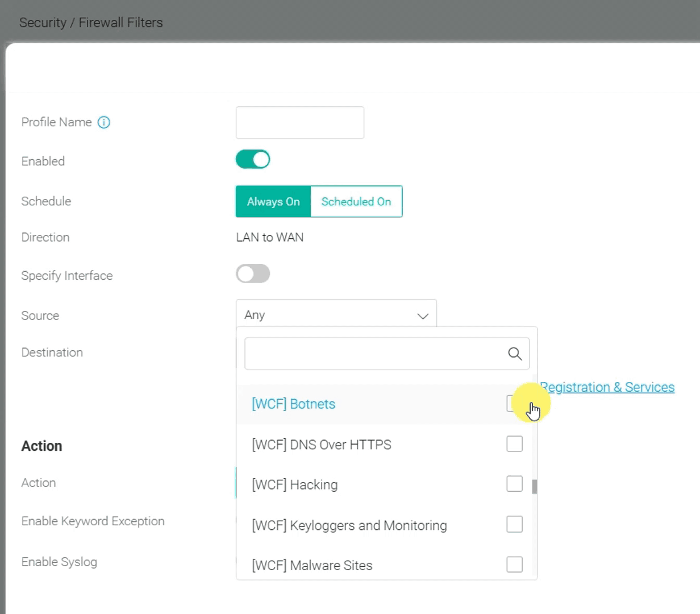Open the Registration & Services link
Image resolution: width=700 pixels, height=614 pixels.
click(x=607, y=387)
